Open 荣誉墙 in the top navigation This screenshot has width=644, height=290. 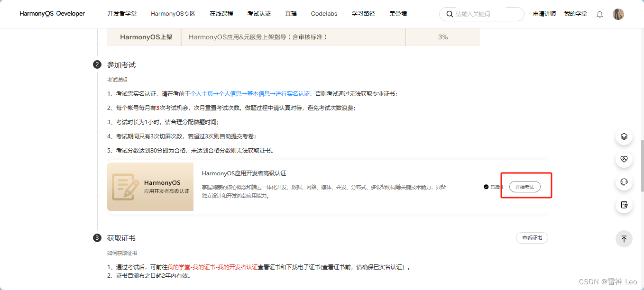(x=398, y=14)
